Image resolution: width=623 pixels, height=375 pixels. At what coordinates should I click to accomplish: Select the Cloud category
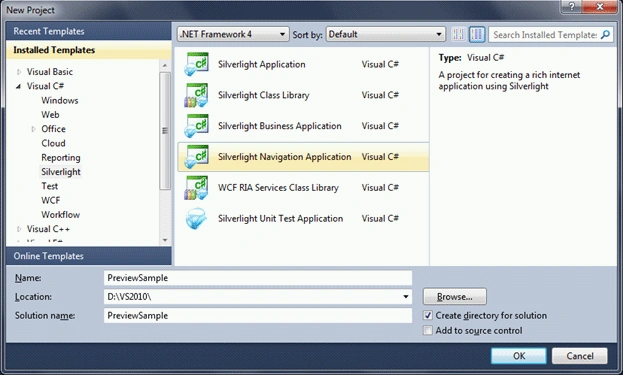[53, 143]
